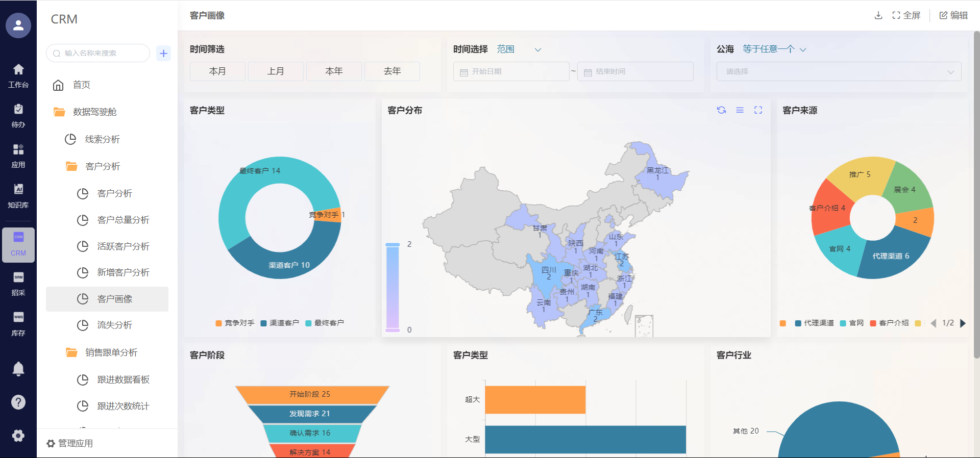This screenshot has width=980, height=458.
Task: Toggle 渠道客户 legend in 客户类型 chart
Action: 280,323
